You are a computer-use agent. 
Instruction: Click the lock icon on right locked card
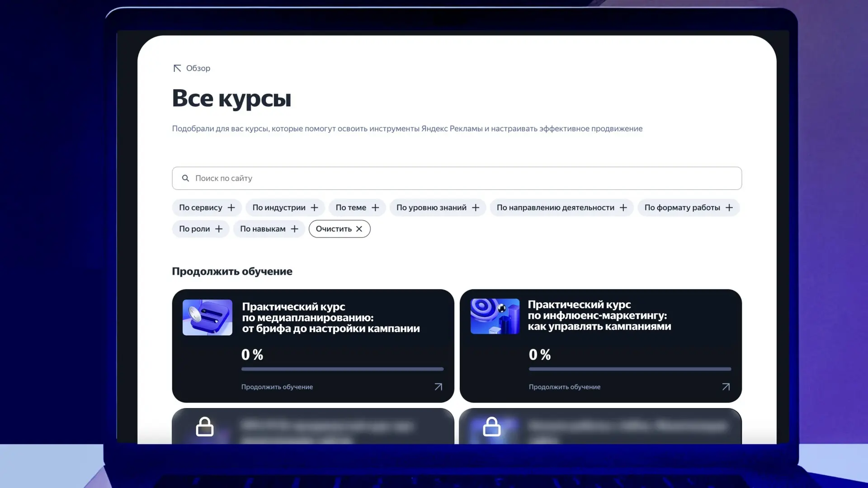coord(492,426)
